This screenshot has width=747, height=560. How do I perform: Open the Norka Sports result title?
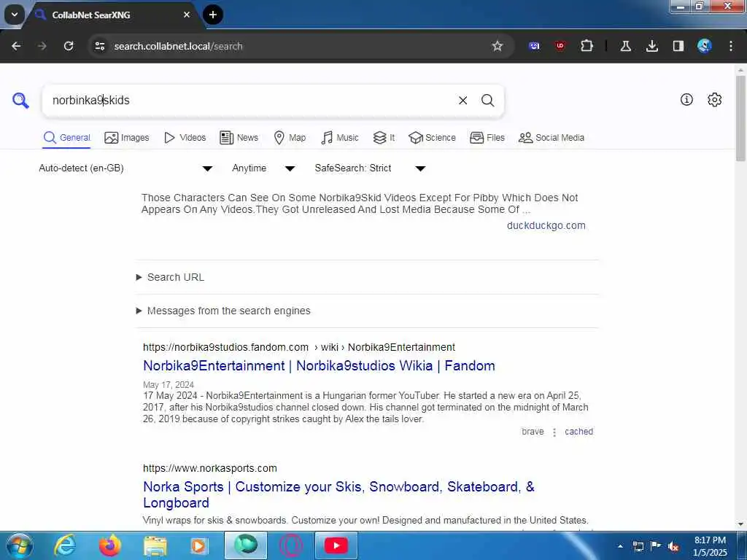pyautogui.click(x=338, y=494)
